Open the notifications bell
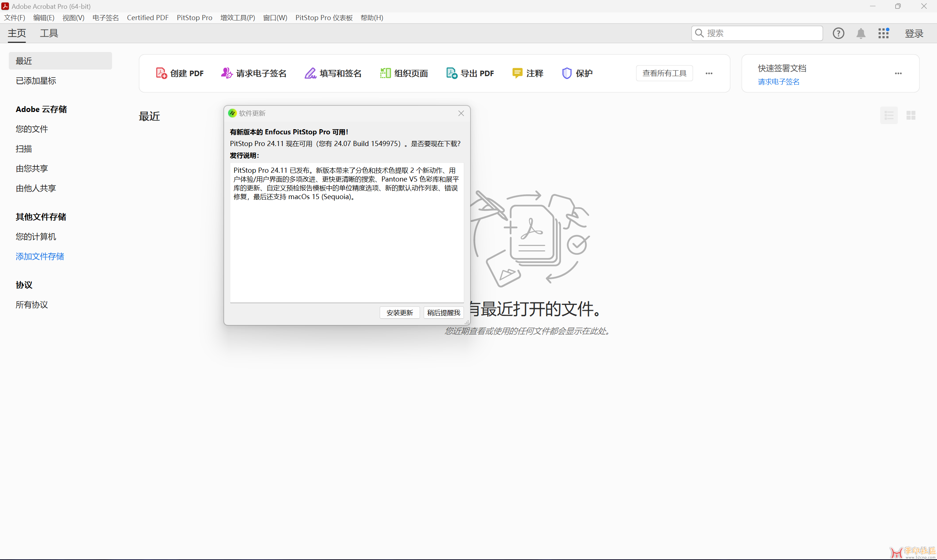 (x=861, y=33)
